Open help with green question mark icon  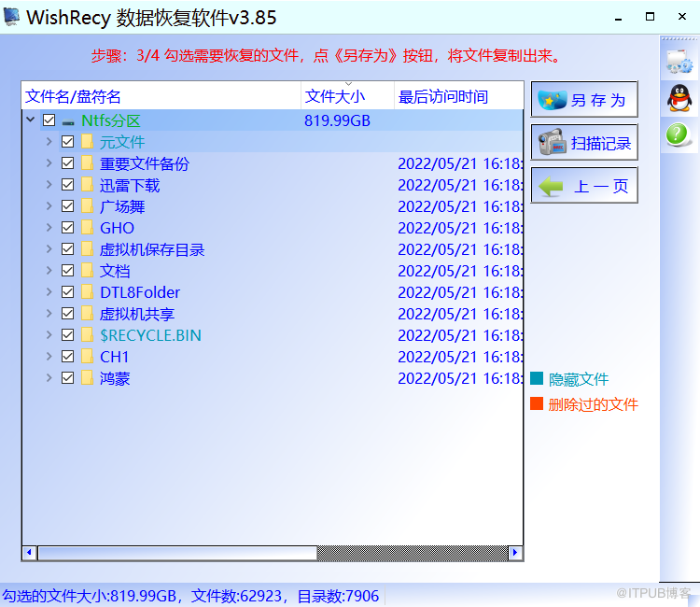pos(679,134)
